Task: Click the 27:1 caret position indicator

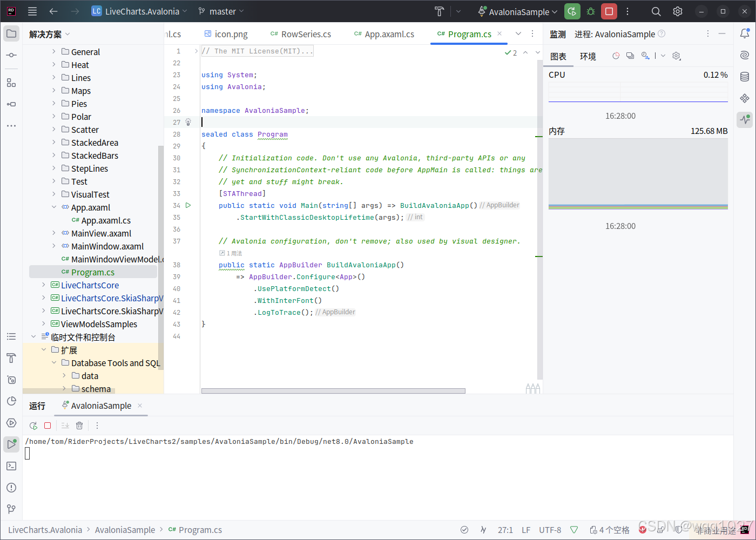Action: pyautogui.click(x=505, y=530)
